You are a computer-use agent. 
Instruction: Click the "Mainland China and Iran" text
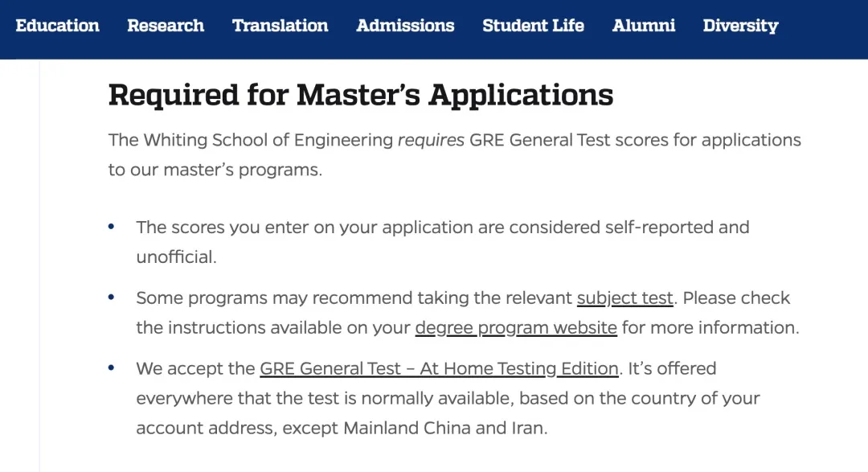[444, 429]
